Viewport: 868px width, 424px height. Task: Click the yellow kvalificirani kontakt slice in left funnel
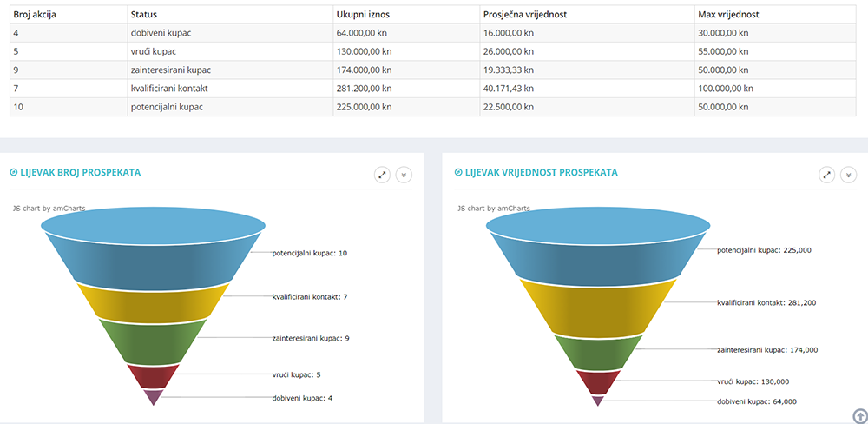(153, 305)
